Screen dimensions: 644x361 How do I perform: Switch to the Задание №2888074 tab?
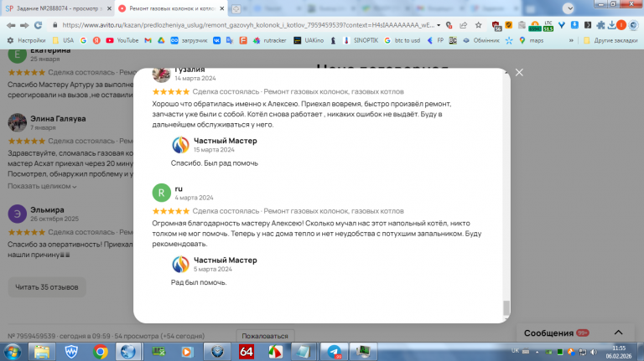[58, 8]
